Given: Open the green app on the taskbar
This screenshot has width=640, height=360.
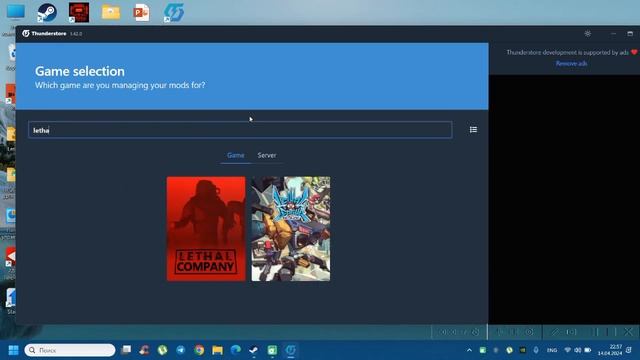Looking at the screenshot, I should tap(272, 350).
